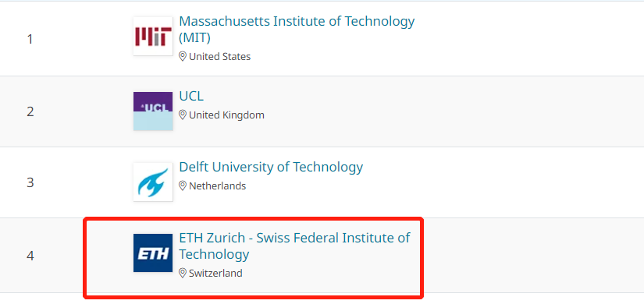
Task: Click the United Kingdom country text
Action: pyautogui.click(x=226, y=115)
